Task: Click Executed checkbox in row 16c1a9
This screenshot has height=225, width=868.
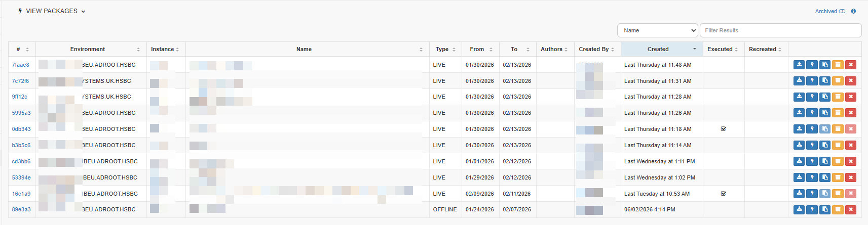Action: 724,194
